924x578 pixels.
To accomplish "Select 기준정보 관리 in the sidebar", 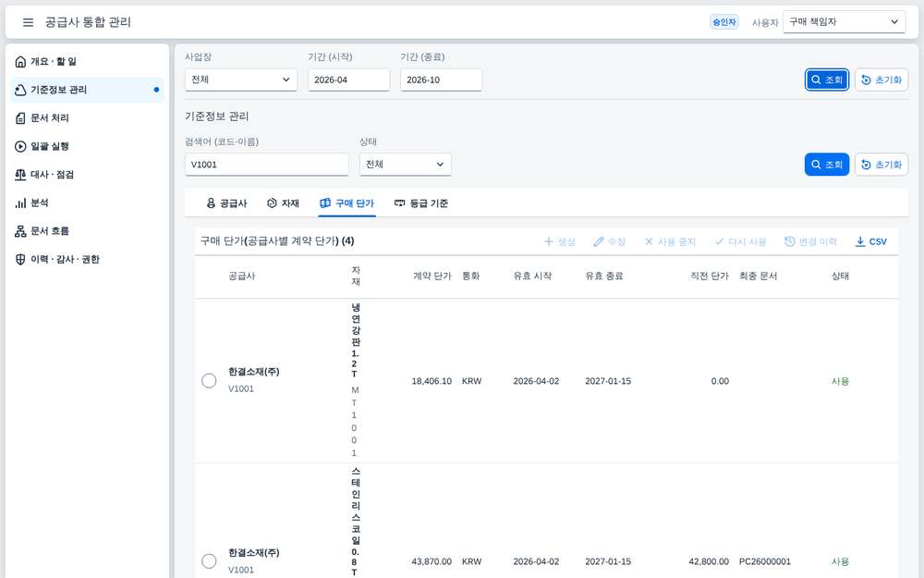I will coord(87,90).
